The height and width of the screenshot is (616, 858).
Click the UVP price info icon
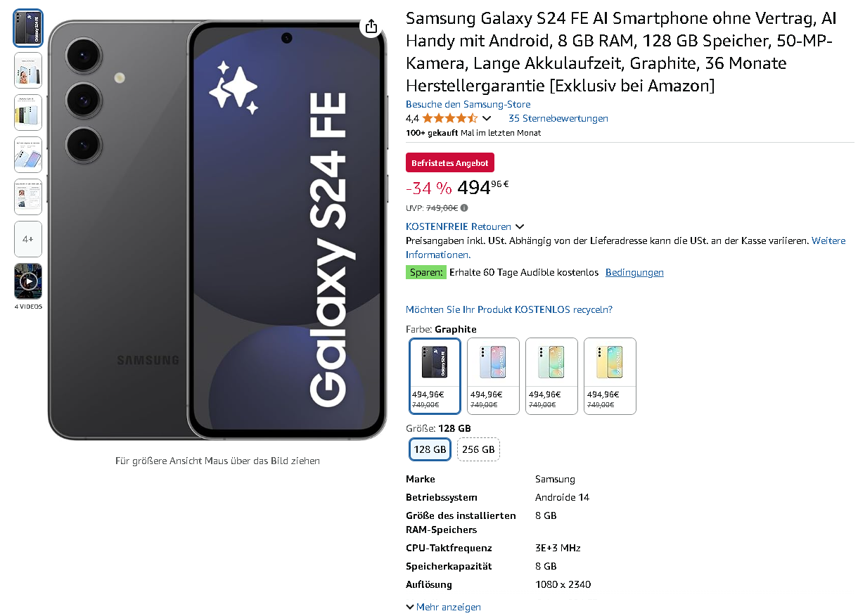pos(464,208)
